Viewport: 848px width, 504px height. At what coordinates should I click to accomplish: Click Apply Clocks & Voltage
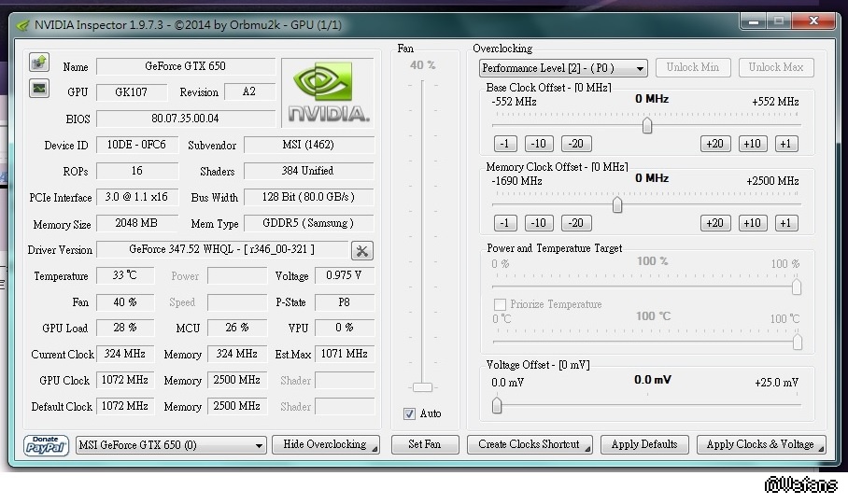pos(760,445)
